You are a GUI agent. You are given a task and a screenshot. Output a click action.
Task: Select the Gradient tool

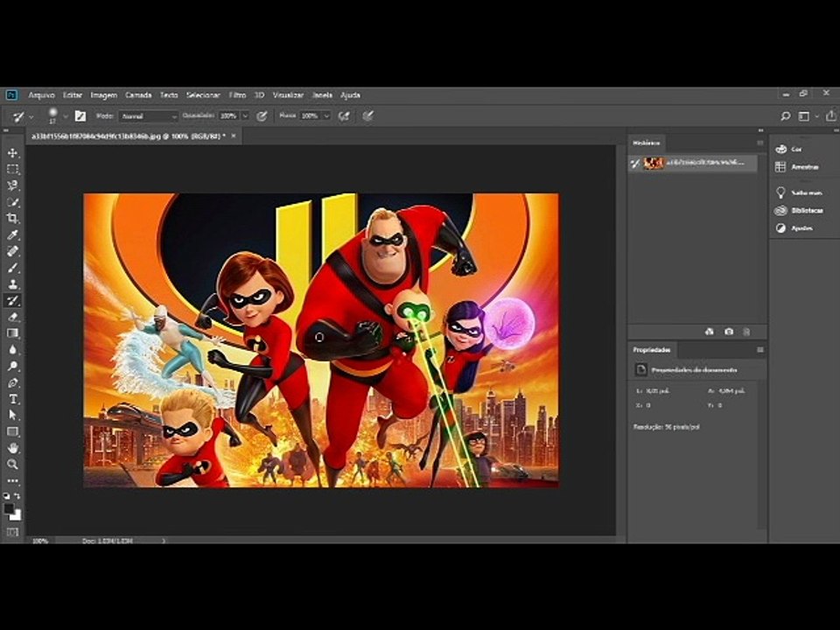12,333
